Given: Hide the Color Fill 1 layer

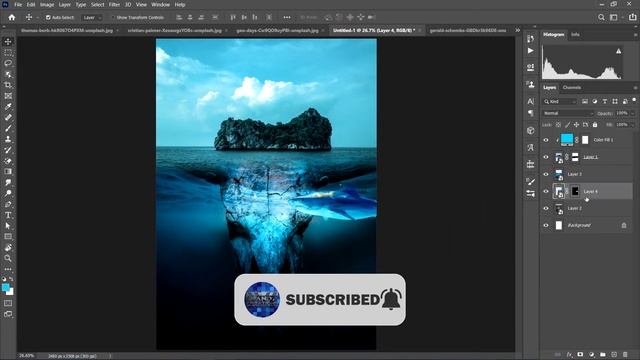Looking at the screenshot, I should coord(546,140).
